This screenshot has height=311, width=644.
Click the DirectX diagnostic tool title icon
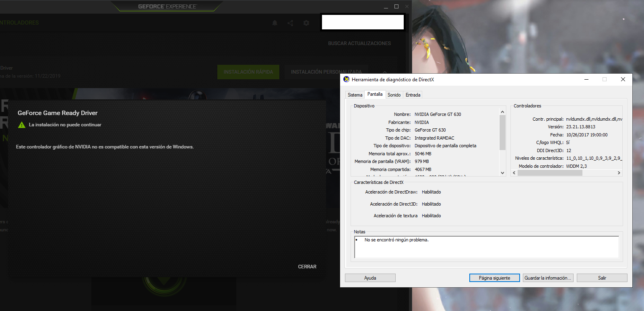347,79
